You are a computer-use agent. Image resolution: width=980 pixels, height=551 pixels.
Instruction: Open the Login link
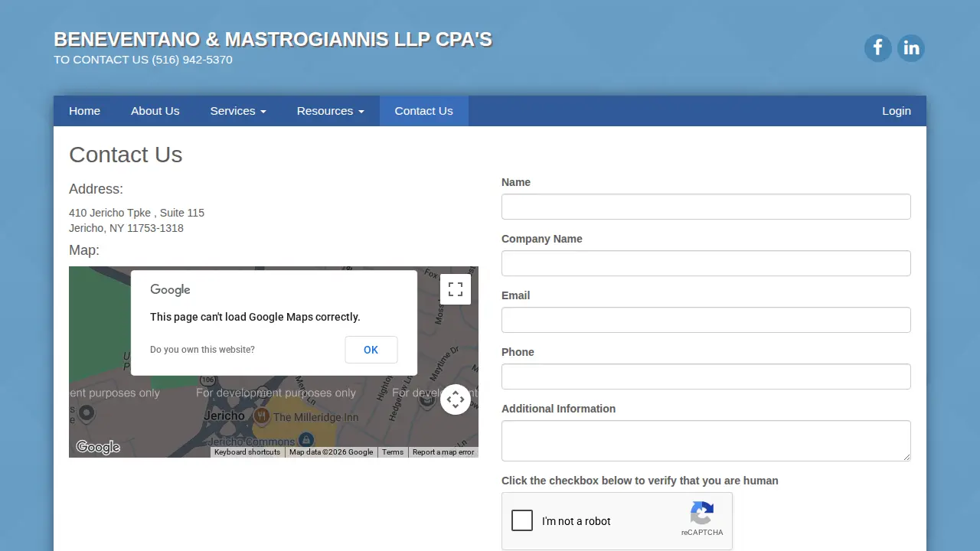(x=897, y=111)
